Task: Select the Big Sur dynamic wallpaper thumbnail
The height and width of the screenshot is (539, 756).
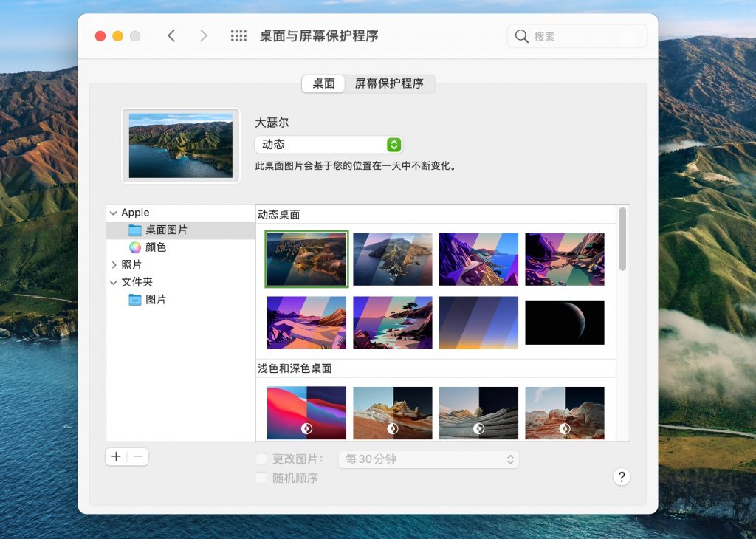Action: click(306, 259)
